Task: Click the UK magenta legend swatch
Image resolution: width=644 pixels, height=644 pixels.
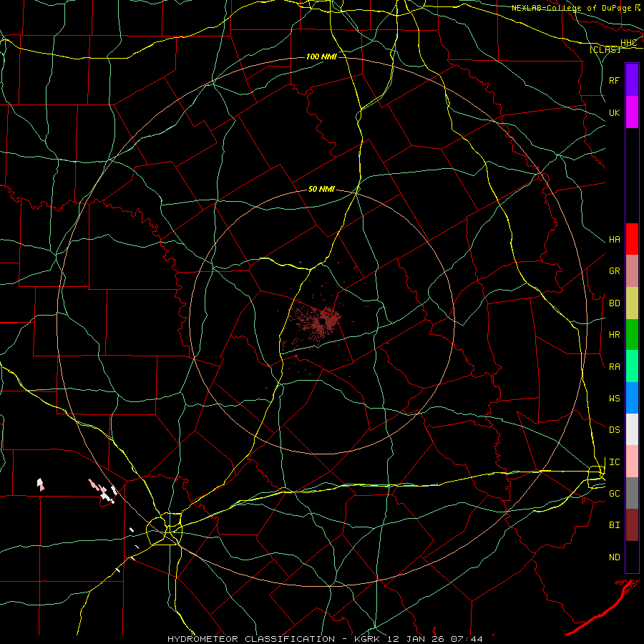Action: pos(632,112)
